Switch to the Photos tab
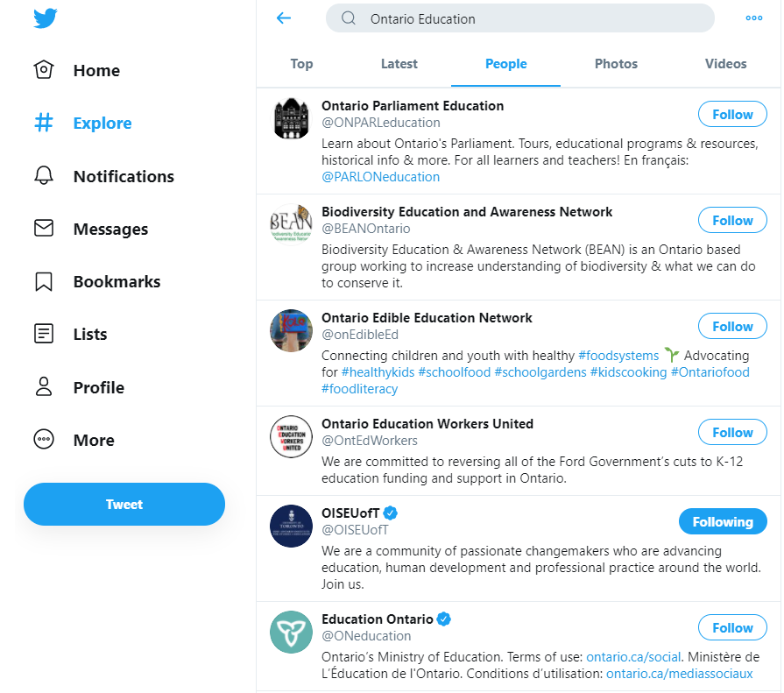The image size is (784, 693). pos(616,63)
